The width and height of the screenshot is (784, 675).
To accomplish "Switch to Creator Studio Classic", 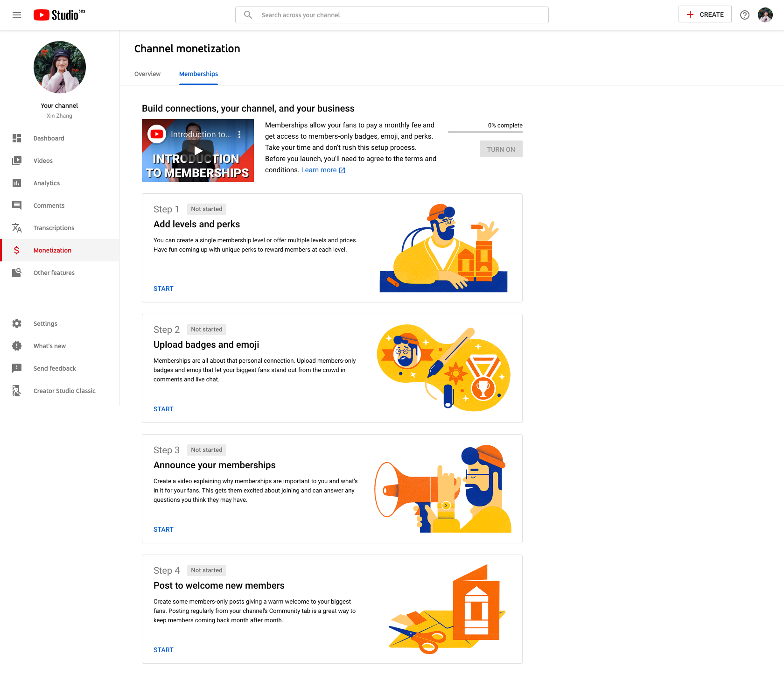I will tap(64, 391).
